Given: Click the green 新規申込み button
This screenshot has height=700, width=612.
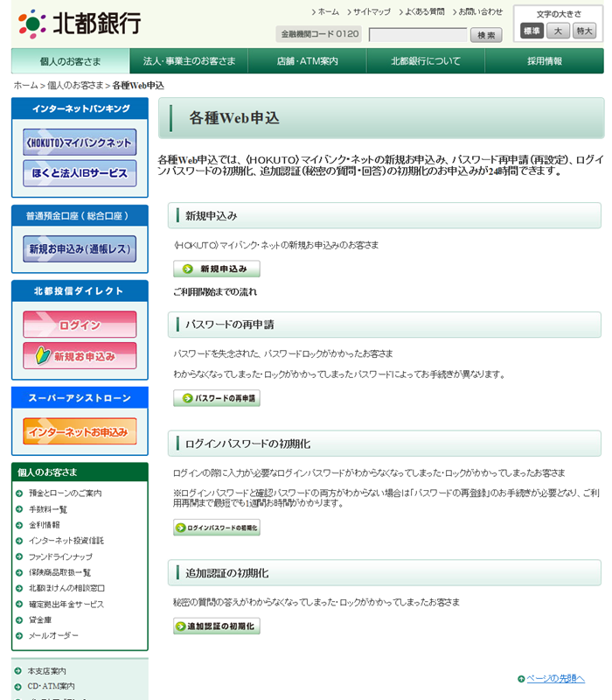Looking at the screenshot, I should point(217,269).
